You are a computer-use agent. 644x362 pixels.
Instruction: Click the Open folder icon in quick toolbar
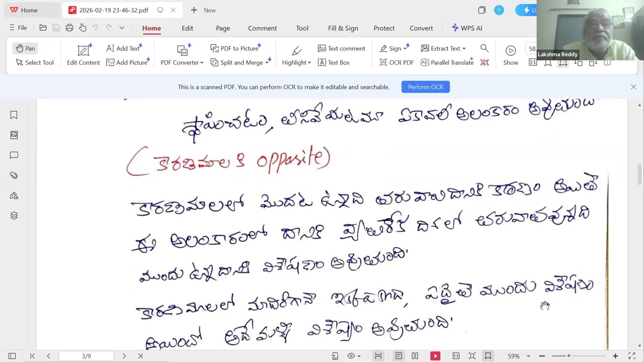pos(43,28)
